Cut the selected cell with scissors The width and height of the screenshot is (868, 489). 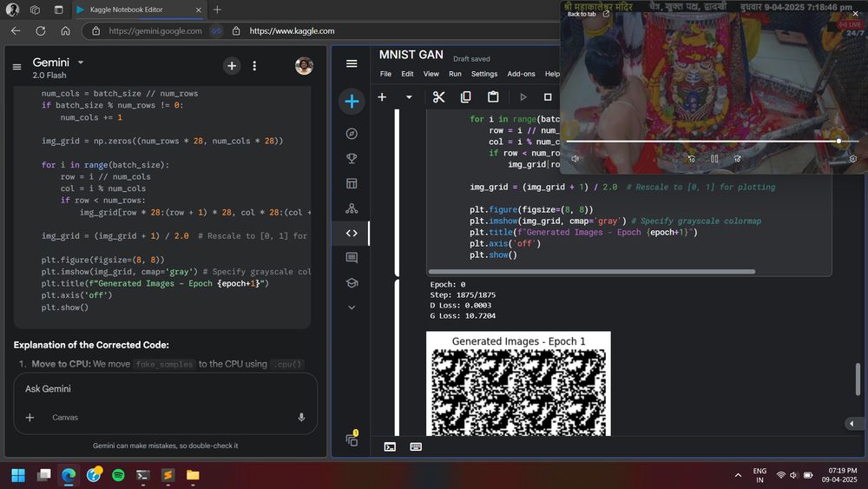439,97
